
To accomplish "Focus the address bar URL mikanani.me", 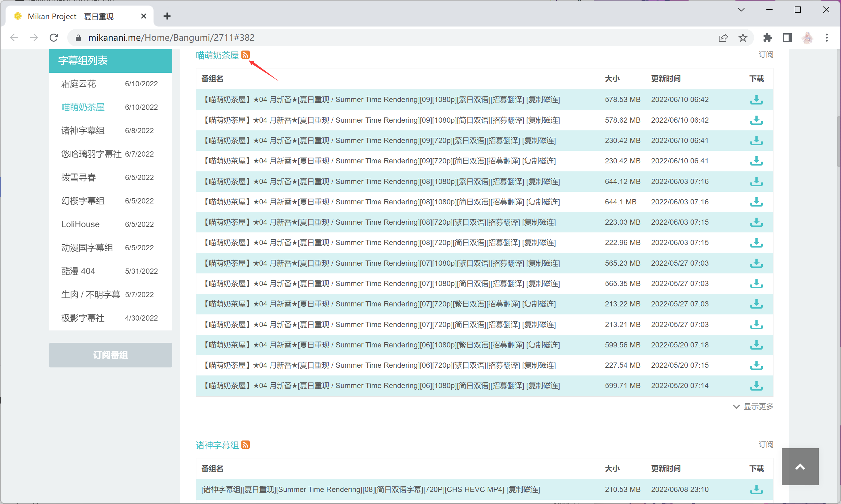I will tap(171, 37).
